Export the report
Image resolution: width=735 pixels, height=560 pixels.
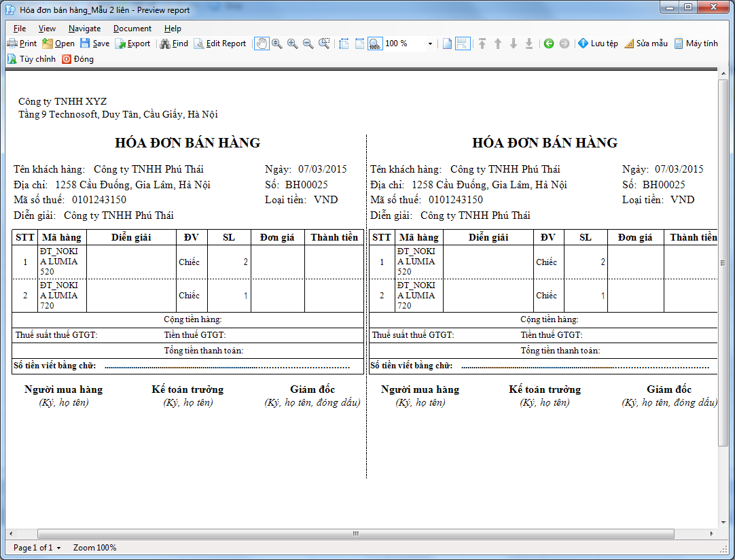[133, 43]
